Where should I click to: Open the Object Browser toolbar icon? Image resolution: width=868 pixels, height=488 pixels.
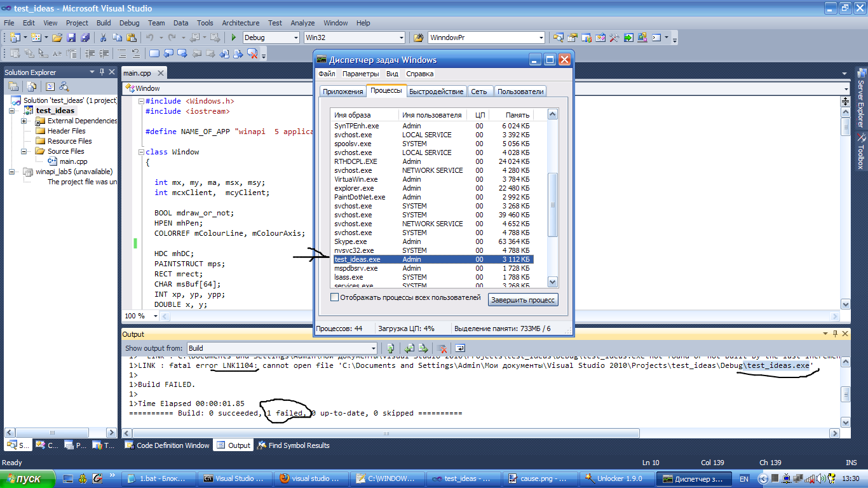[x=600, y=37]
